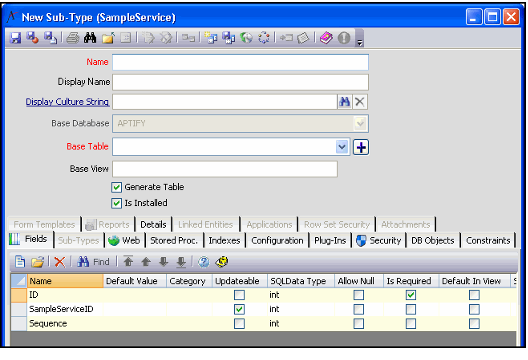Select the ID field row name

click(34, 295)
